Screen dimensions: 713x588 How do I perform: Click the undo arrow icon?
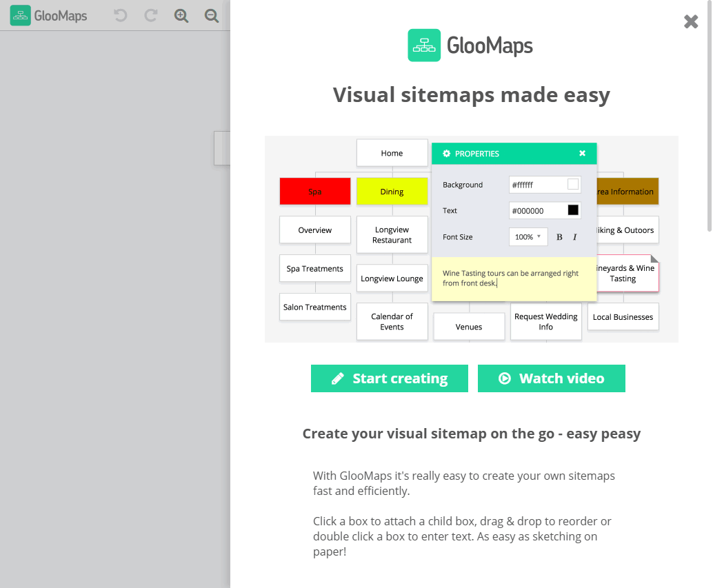pos(121,15)
